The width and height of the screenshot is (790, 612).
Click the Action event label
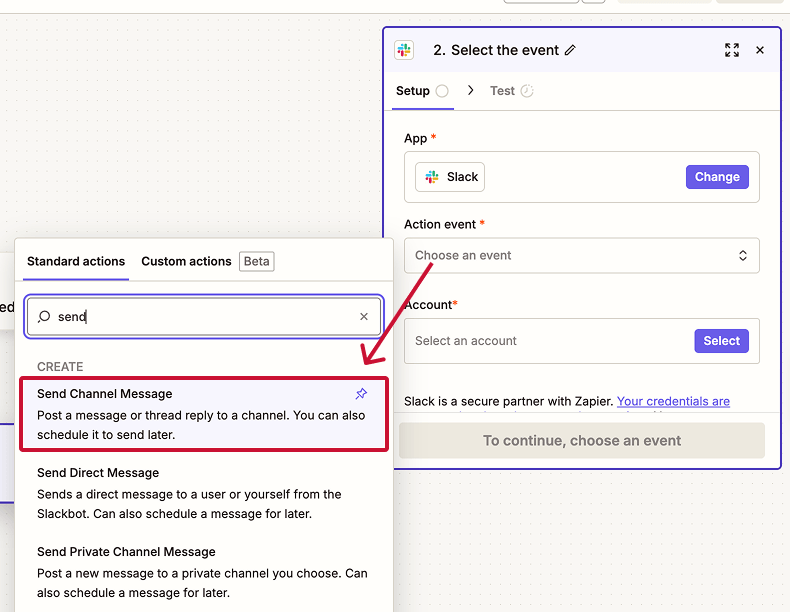pyautogui.click(x=440, y=224)
